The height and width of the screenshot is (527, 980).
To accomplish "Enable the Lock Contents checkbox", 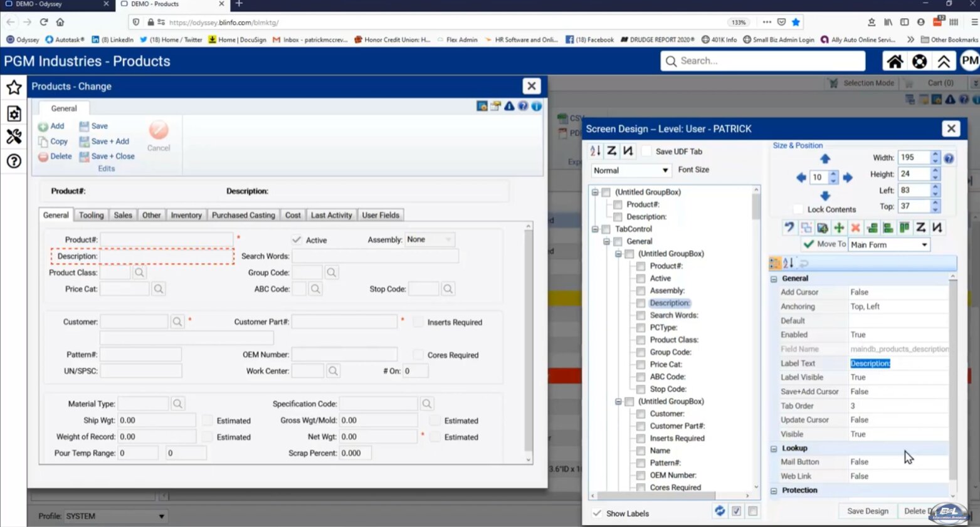I will [x=798, y=209].
